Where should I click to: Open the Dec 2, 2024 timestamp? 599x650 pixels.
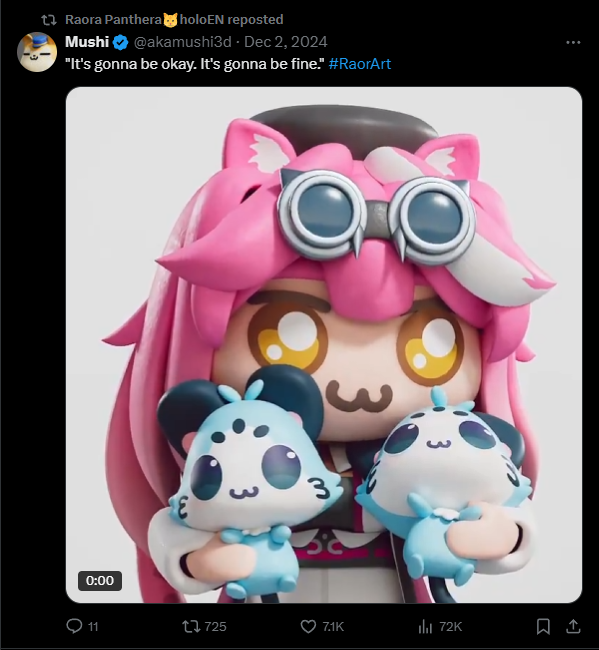coord(286,42)
